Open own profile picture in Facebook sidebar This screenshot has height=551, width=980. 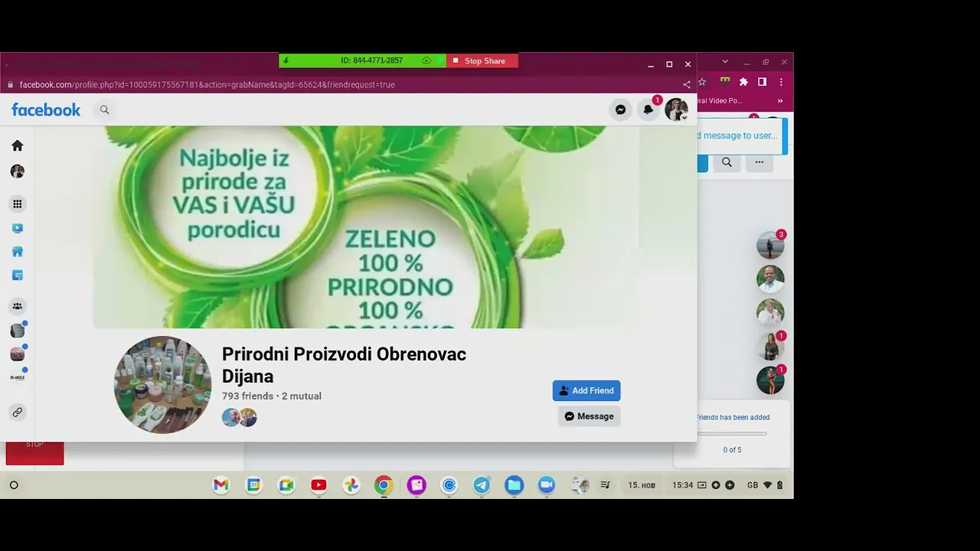pos(17,171)
